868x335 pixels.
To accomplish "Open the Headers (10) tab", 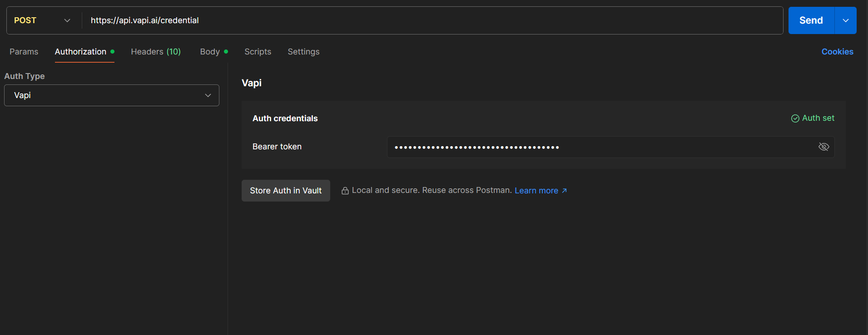I will 156,52.
